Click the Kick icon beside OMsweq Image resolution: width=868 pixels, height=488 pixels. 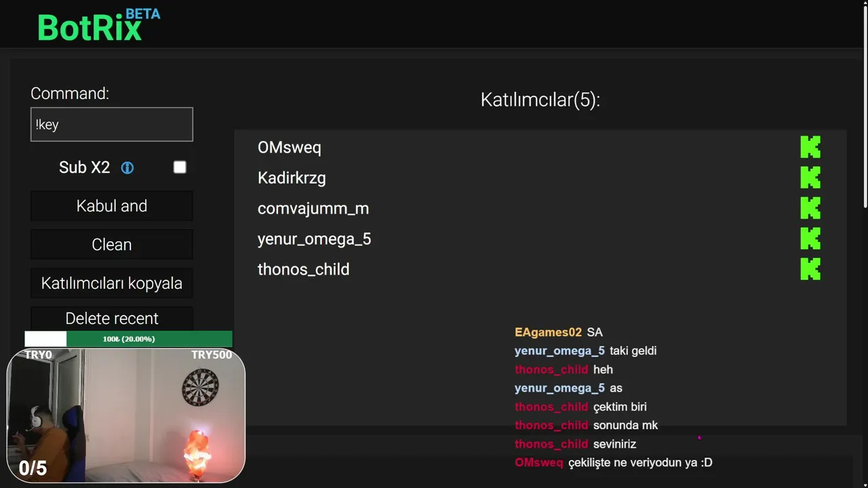point(810,147)
